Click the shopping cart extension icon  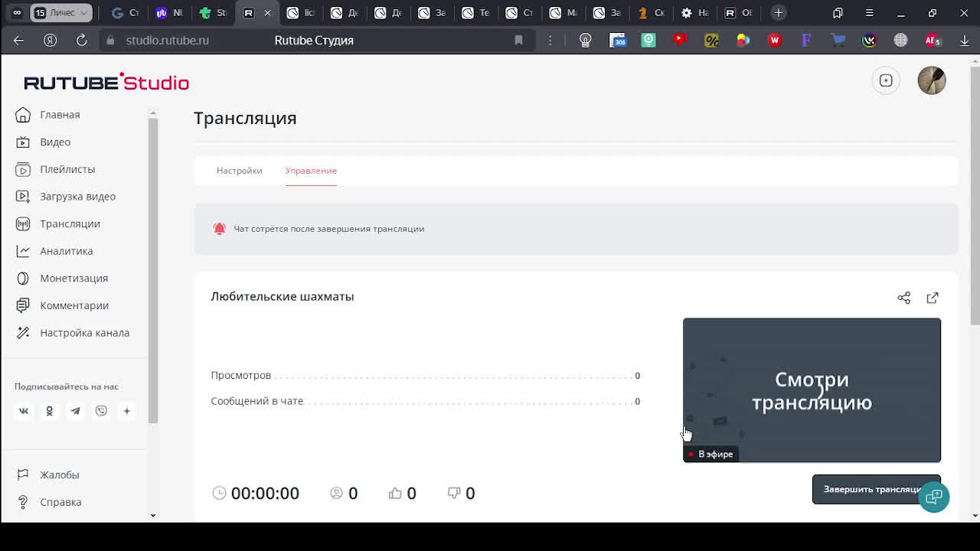[x=838, y=41]
